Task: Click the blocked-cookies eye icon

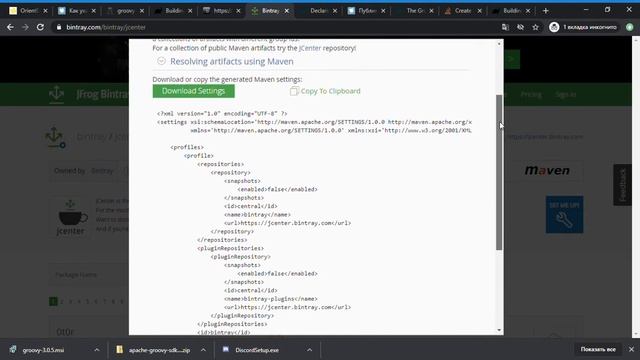Action: [520, 27]
